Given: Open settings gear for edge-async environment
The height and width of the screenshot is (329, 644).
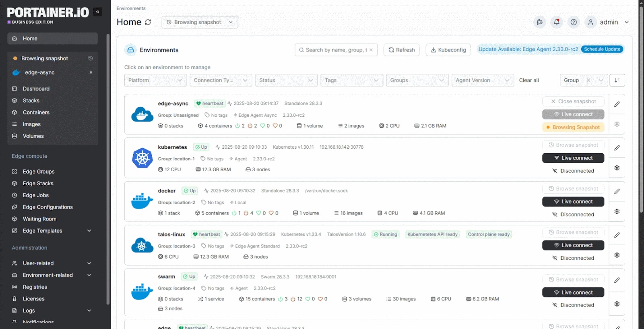Looking at the screenshot, I should [617, 124].
